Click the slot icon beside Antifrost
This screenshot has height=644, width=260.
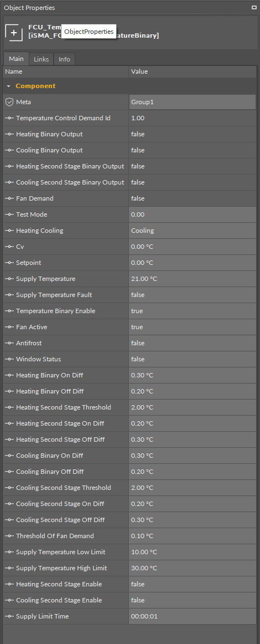[x=9, y=343]
